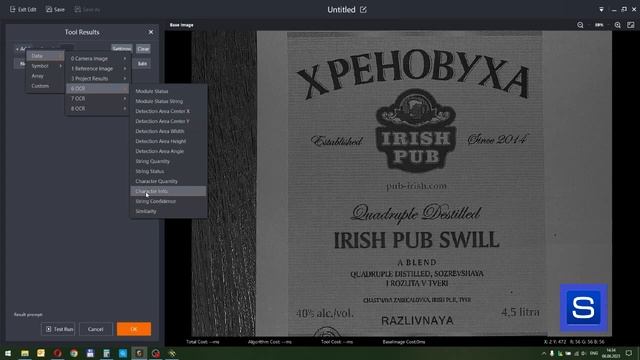
Task: Click the edit-title icon next to Untitled
Action: click(363, 9)
